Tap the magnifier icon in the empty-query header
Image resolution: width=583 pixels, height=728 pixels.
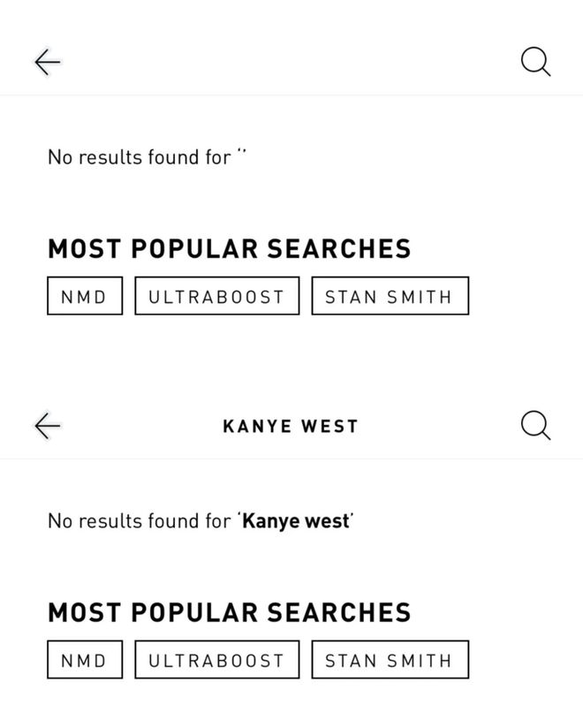[535, 62]
